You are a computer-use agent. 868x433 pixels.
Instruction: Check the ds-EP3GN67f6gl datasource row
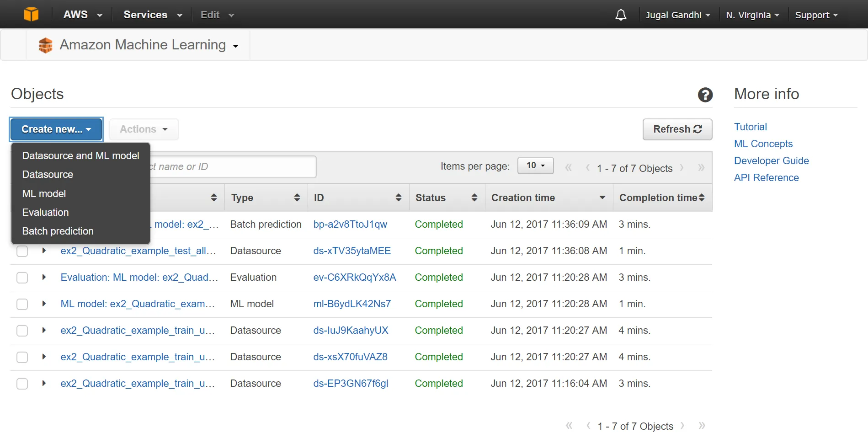22,384
